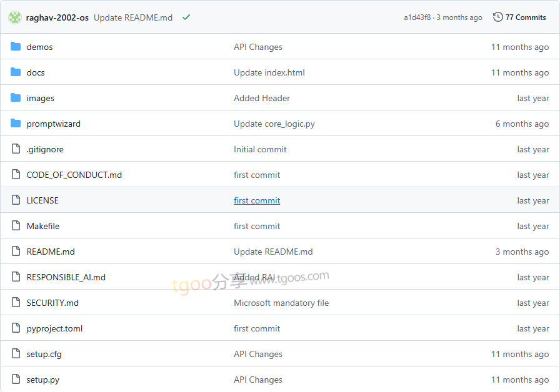This screenshot has height=392, width=560.
Task: Open the pyproject.toml file
Action: pyautogui.click(x=54, y=328)
